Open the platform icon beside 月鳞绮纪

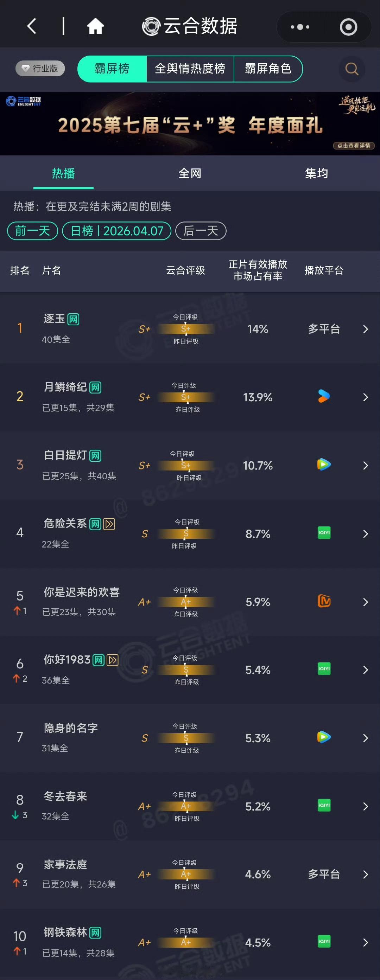click(323, 397)
